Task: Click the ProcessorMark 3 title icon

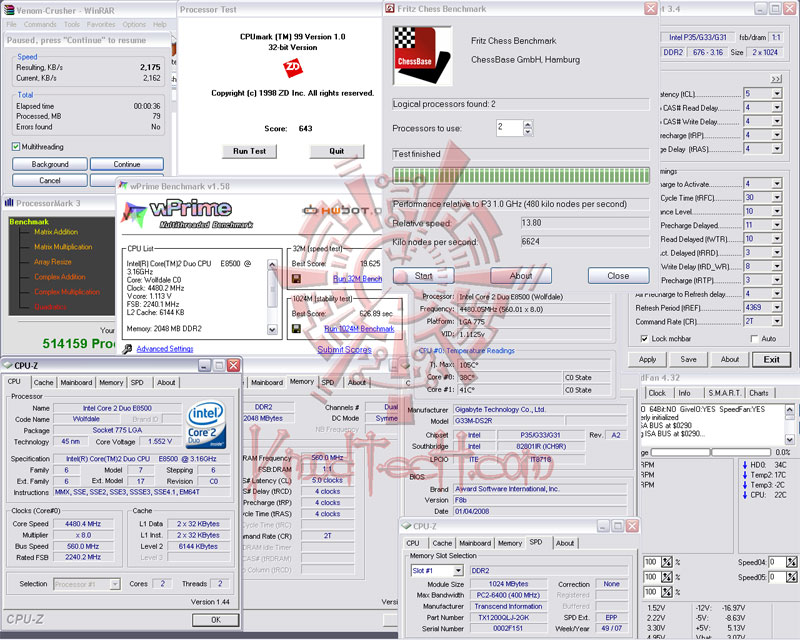Action: coord(9,203)
